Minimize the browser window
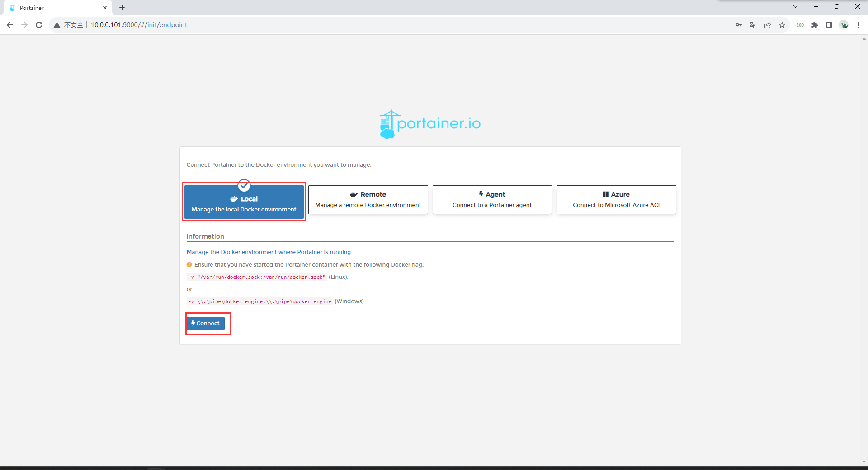The image size is (868, 470). [816, 6]
